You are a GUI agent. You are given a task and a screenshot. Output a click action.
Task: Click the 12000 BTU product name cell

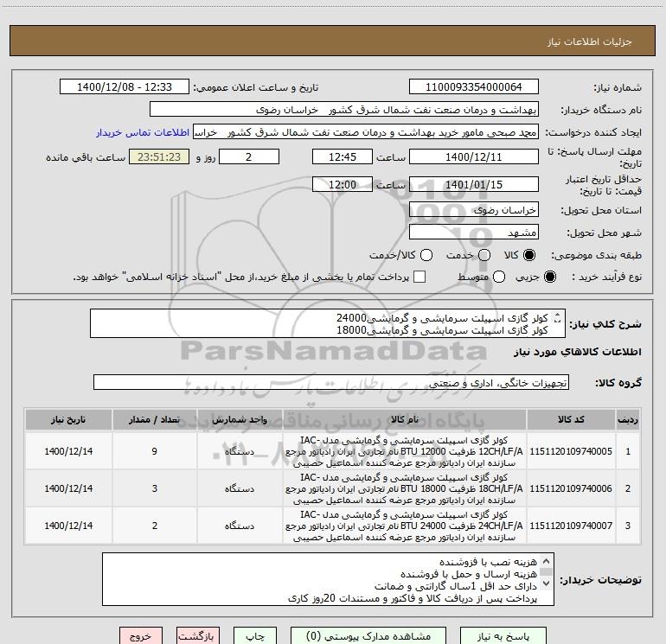point(405,451)
